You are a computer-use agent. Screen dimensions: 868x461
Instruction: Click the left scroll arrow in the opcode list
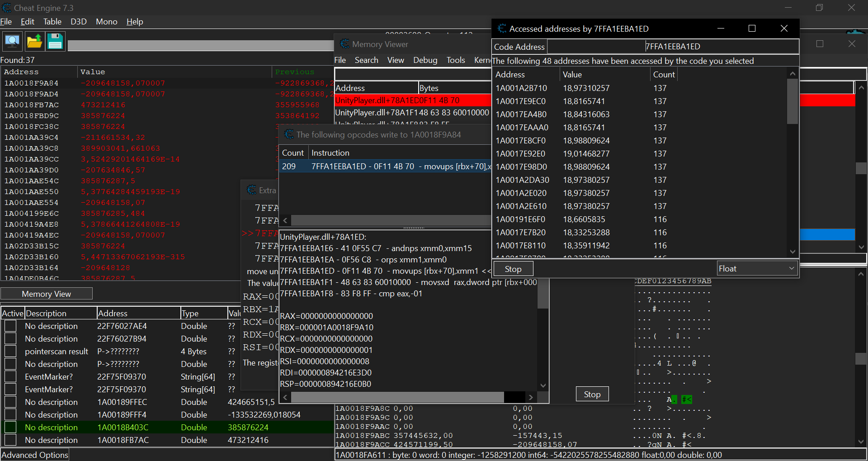(x=285, y=220)
